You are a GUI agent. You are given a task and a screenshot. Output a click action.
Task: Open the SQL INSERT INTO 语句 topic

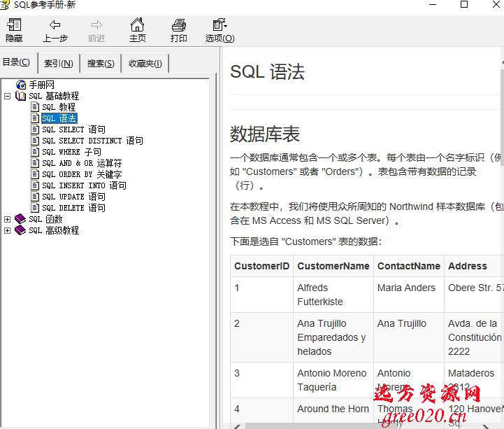84,185
